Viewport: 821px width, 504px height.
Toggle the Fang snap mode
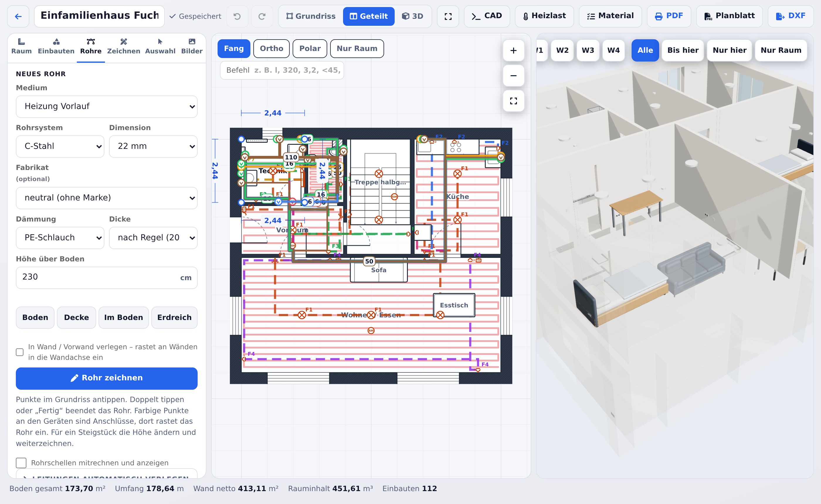pyautogui.click(x=234, y=49)
